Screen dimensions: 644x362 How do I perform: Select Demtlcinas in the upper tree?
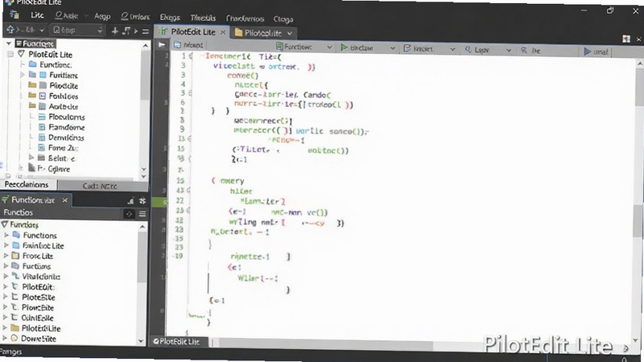(66, 138)
